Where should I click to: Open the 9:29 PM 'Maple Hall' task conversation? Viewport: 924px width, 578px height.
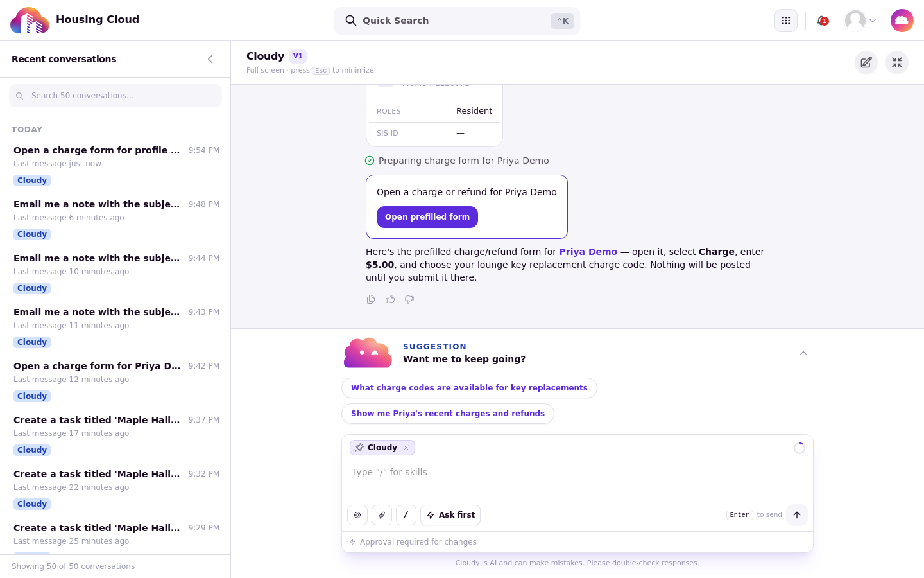point(116,535)
